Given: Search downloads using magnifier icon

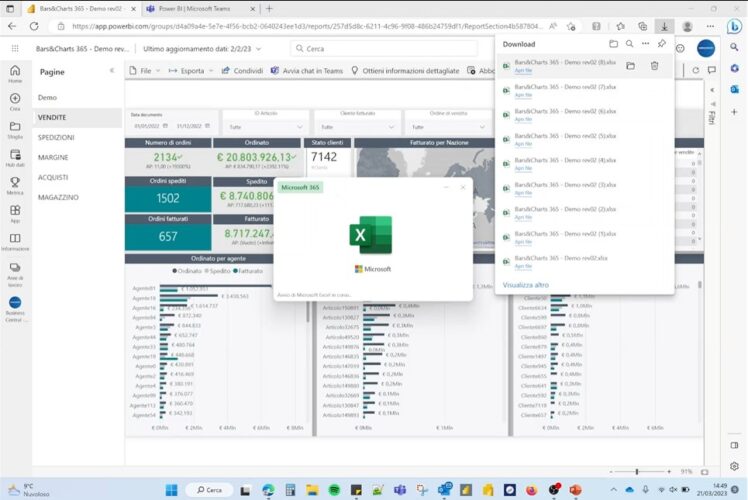Looking at the screenshot, I should (629, 44).
